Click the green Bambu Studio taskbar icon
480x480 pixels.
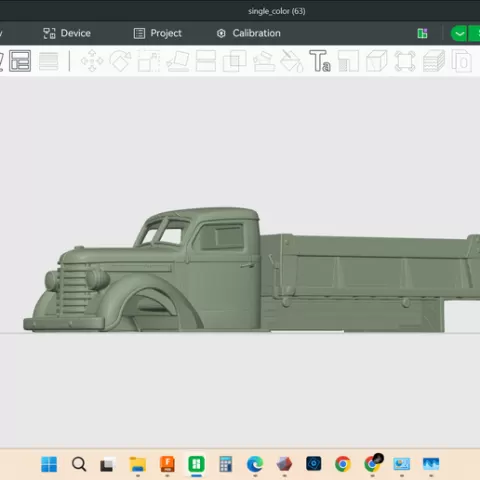pyautogui.click(x=196, y=464)
